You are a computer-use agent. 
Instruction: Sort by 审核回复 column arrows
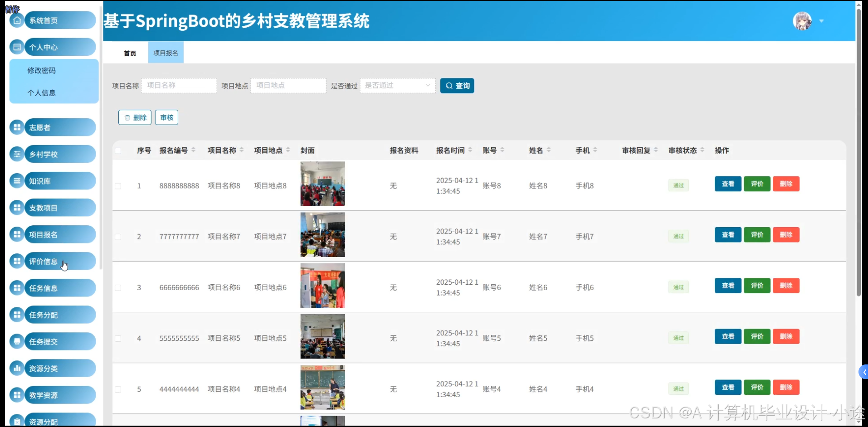click(656, 150)
